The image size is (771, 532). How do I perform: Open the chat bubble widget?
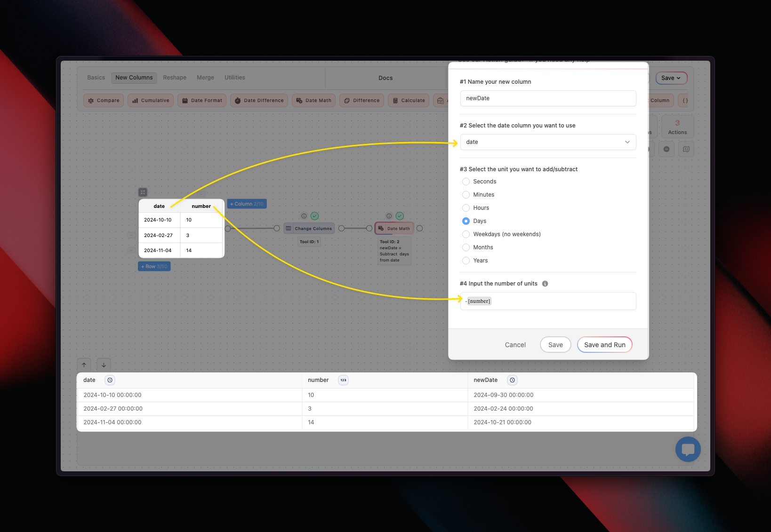(x=688, y=449)
